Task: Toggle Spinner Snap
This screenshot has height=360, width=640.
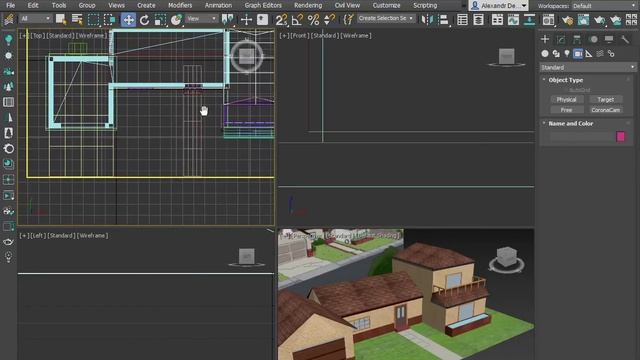Action: [329, 19]
